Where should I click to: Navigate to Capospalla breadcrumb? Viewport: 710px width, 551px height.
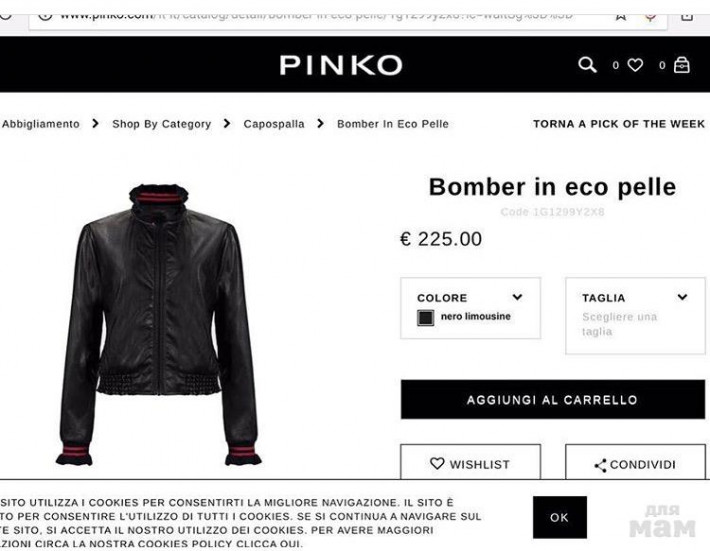click(x=274, y=124)
